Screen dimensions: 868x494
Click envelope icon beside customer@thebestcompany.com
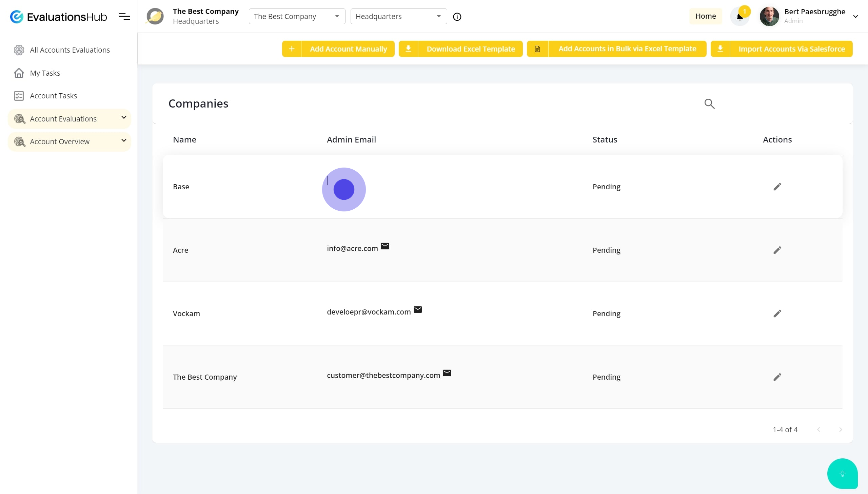(x=447, y=373)
